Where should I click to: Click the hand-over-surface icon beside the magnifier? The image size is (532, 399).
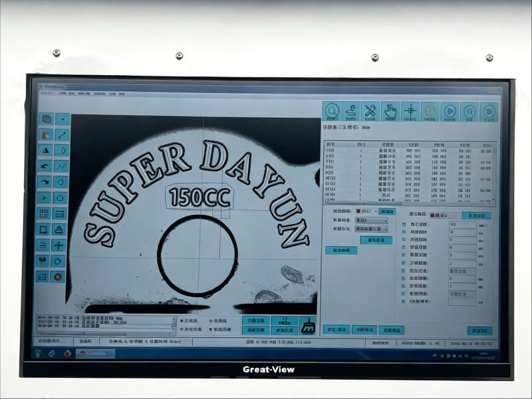click(x=351, y=111)
